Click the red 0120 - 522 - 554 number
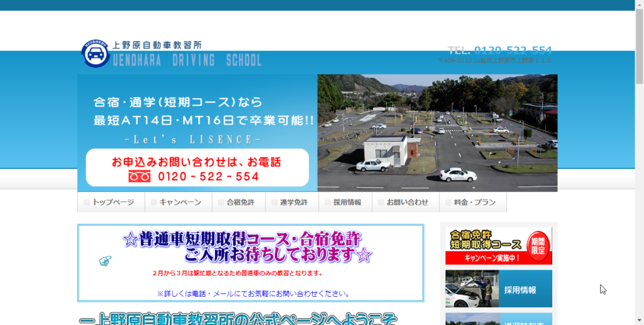Image resolution: width=644 pixels, height=325 pixels. click(209, 177)
